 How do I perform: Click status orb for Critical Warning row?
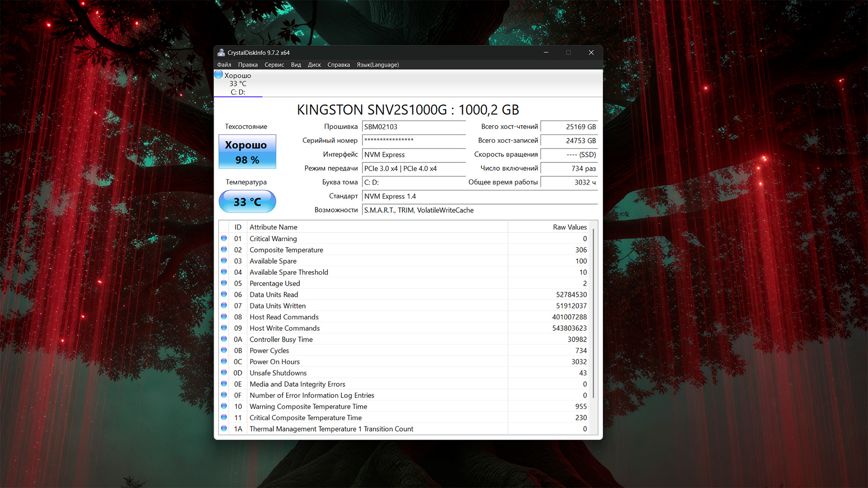[x=224, y=238]
